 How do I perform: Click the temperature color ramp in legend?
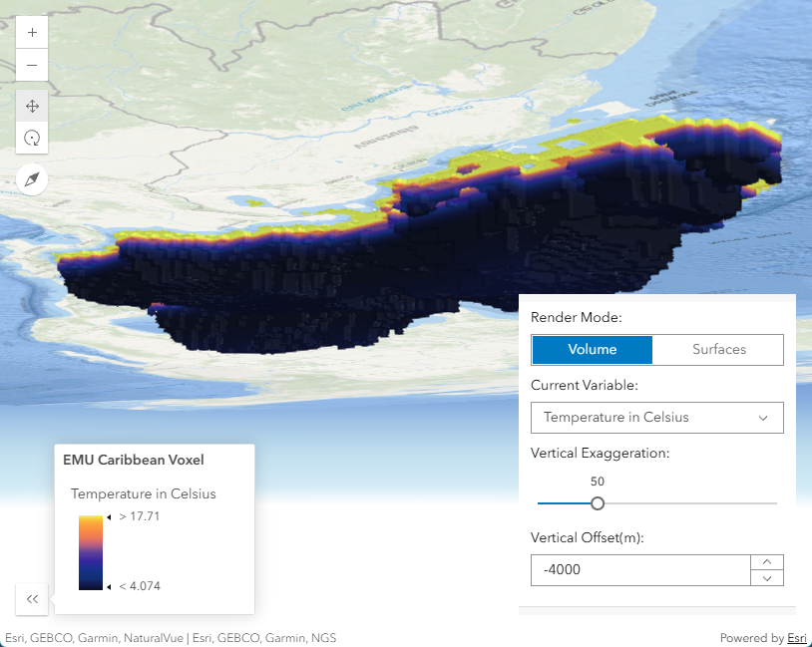90,552
